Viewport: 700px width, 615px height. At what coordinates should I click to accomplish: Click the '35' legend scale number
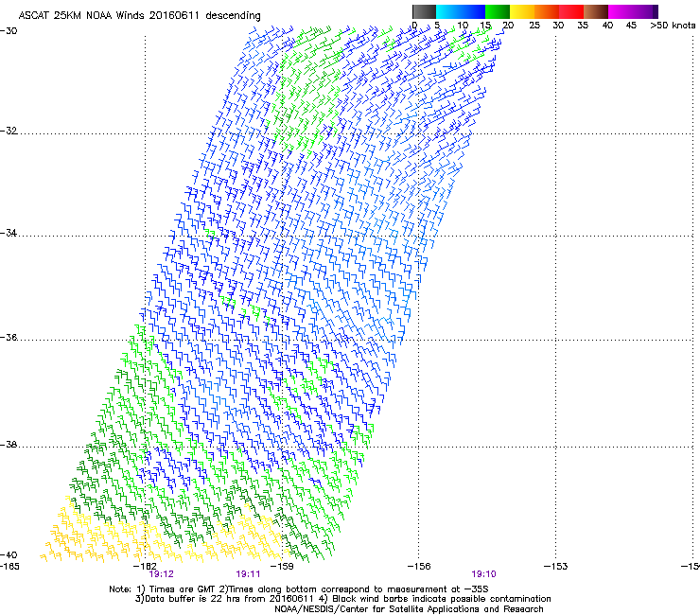[x=583, y=26]
